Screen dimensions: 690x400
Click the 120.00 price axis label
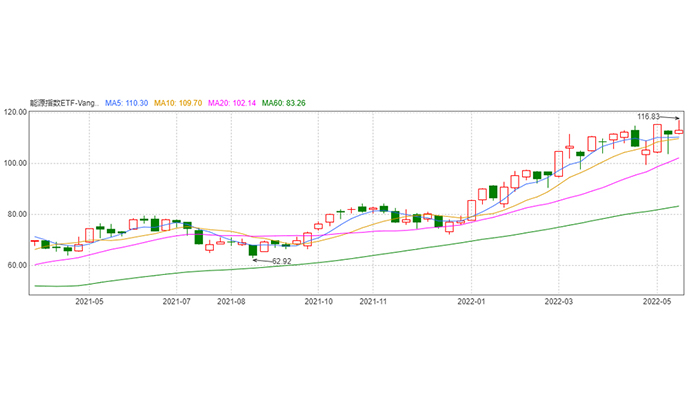pyautogui.click(x=15, y=112)
